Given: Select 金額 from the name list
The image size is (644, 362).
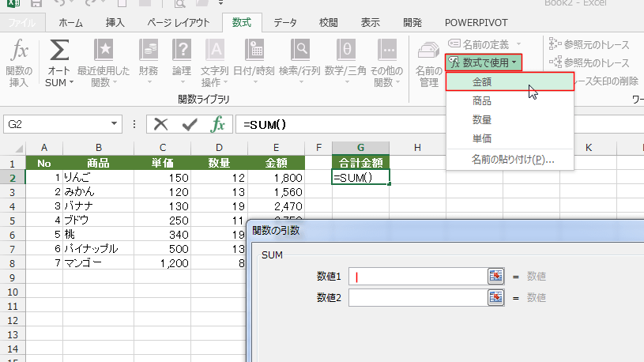Looking at the screenshot, I should pyautogui.click(x=482, y=81).
